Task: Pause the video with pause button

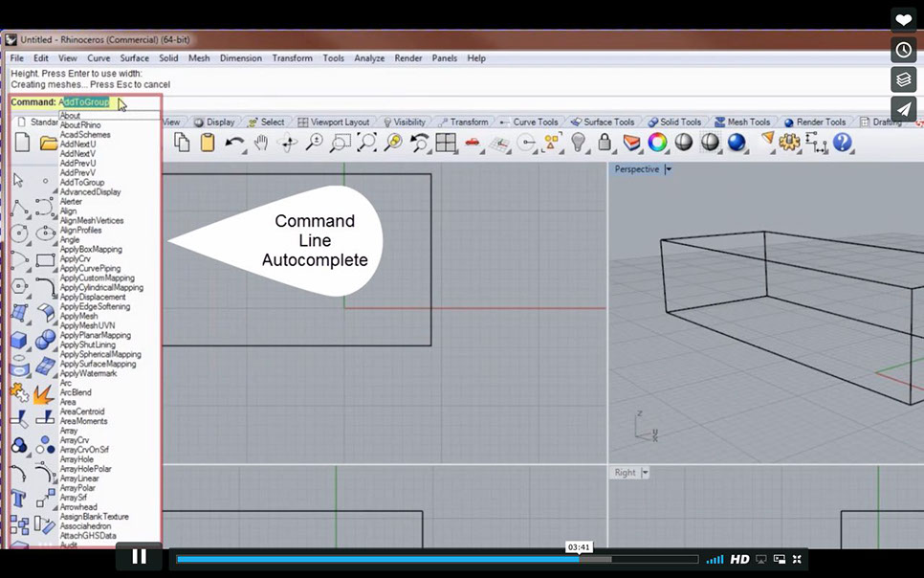Action: [139, 556]
